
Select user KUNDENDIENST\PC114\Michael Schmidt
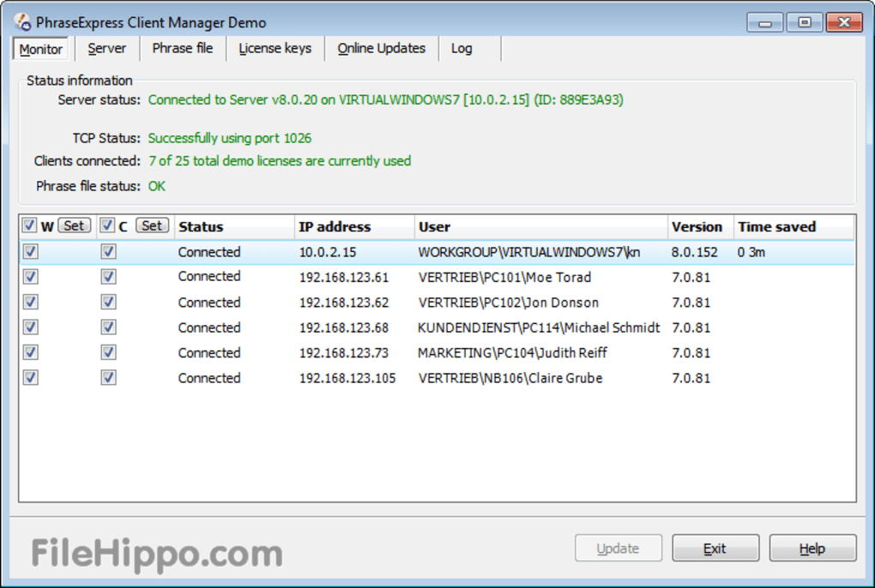(539, 327)
